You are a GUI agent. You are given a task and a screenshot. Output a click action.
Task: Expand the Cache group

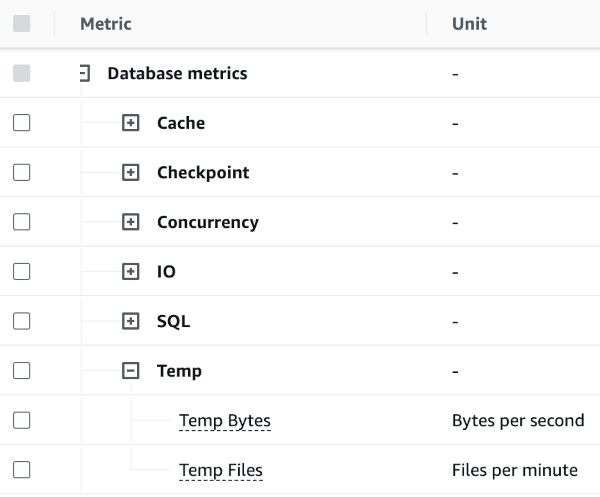[x=130, y=123]
